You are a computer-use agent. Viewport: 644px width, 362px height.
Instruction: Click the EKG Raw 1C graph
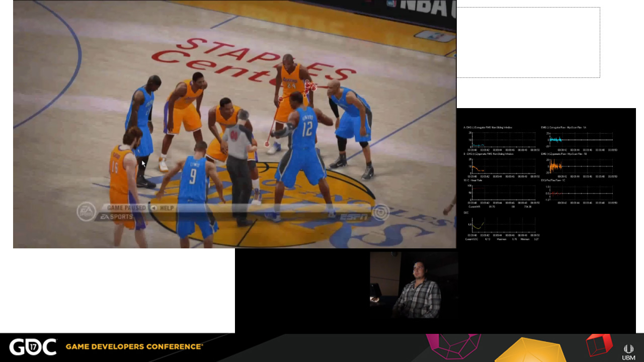(582, 193)
